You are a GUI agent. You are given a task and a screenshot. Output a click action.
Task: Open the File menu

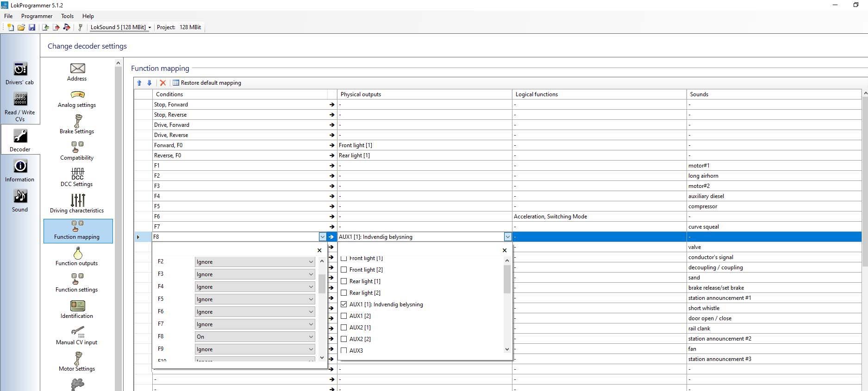(x=8, y=16)
